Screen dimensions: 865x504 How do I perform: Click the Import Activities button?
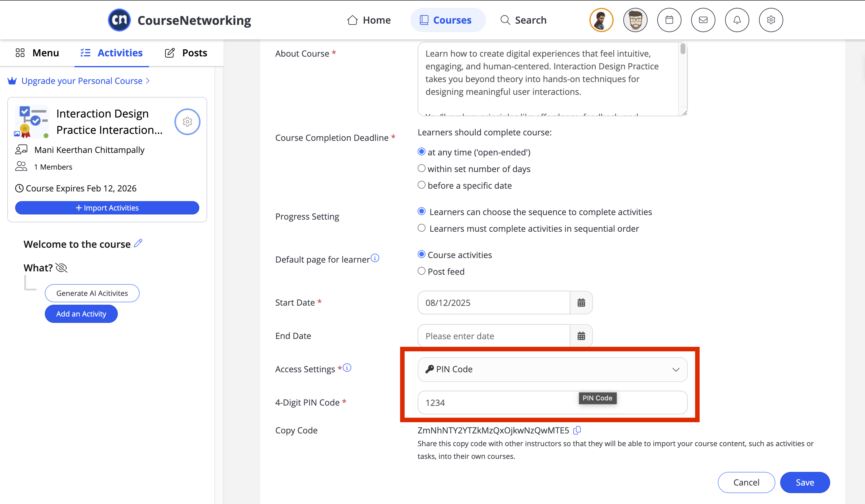107,208
